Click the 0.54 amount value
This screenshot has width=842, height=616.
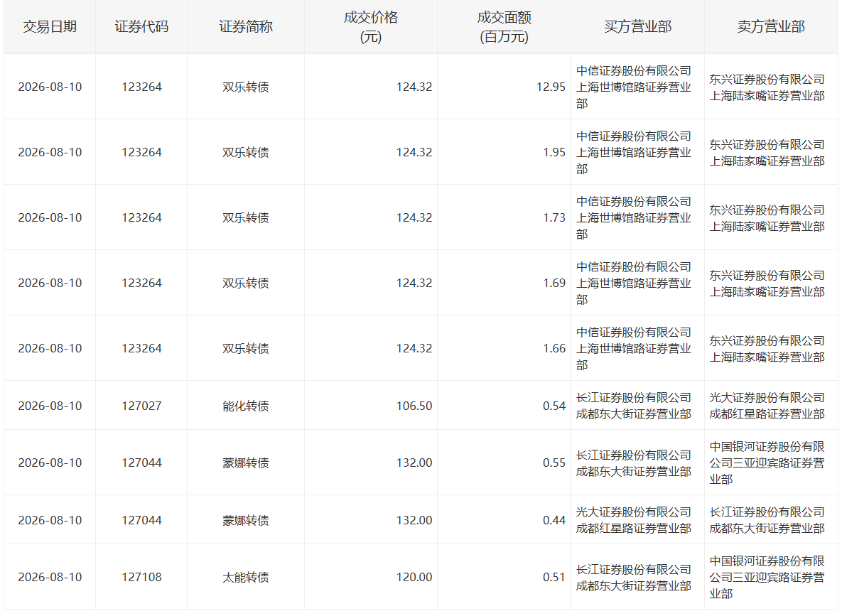click(x=554, y=406)
